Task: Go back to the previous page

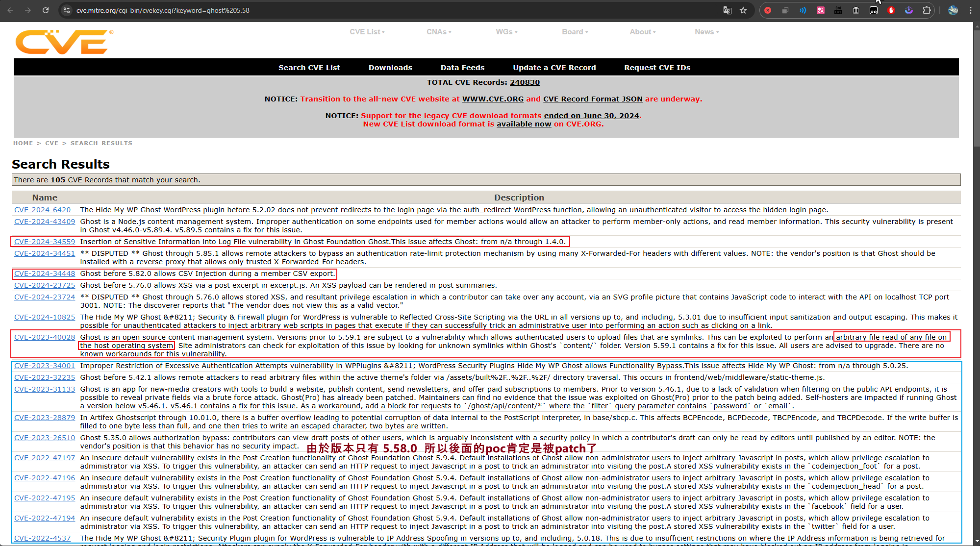Action: click(10, 10)
